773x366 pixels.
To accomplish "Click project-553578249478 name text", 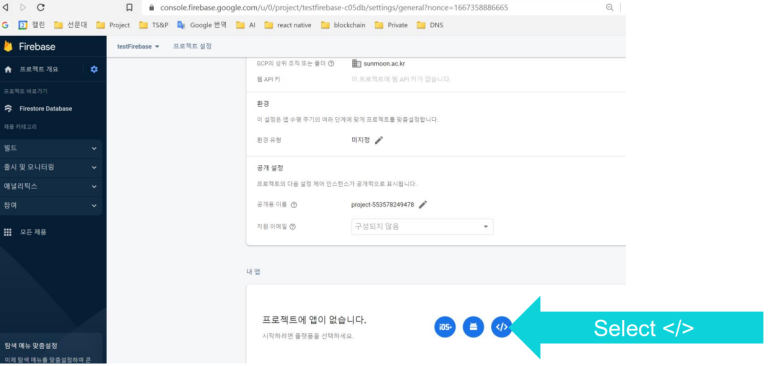I will 383,205.
